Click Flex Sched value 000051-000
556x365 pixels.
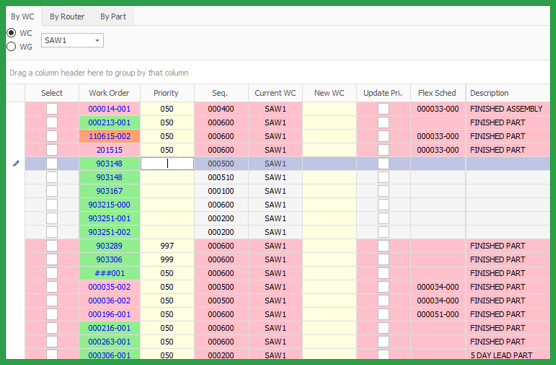click(438, 314)
